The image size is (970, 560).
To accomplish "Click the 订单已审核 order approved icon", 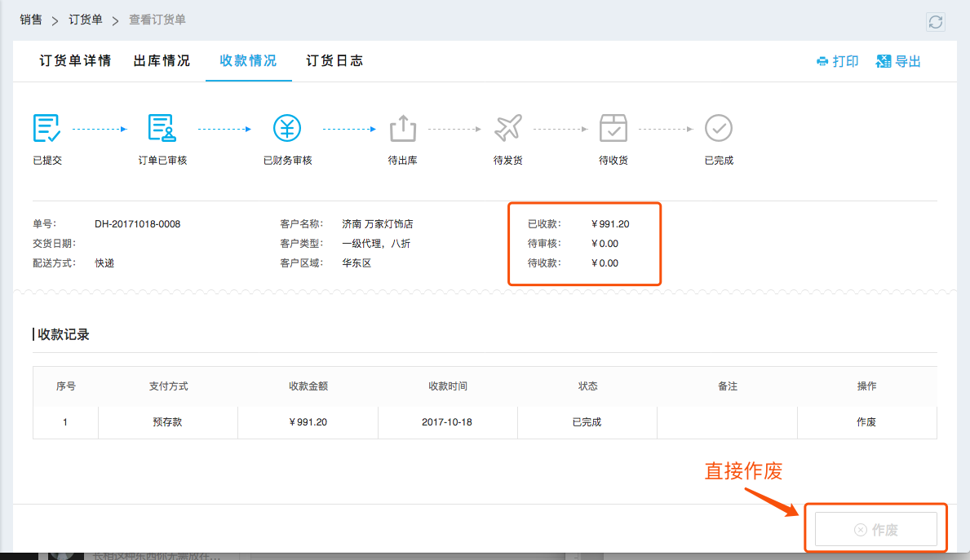I will pos(162,128).
